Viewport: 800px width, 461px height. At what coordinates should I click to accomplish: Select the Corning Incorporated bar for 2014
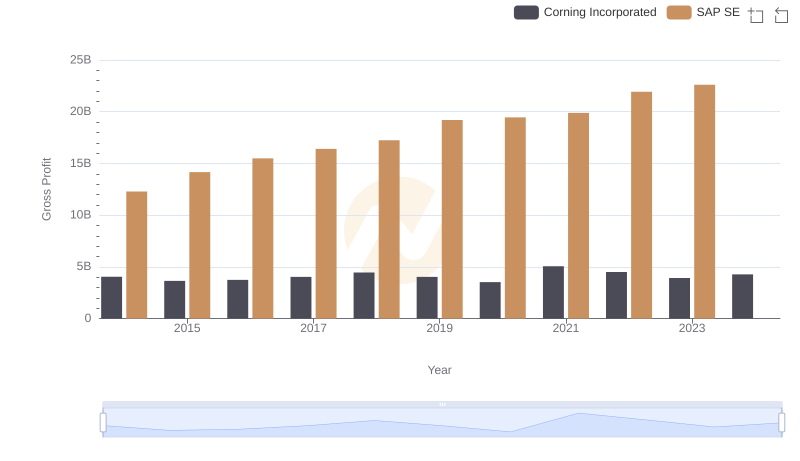point(112,298)
